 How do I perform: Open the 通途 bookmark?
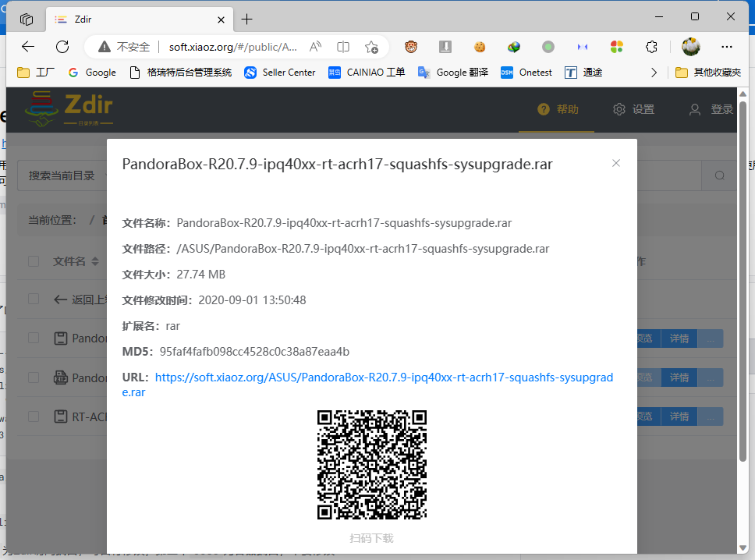(x=583, y=73)
